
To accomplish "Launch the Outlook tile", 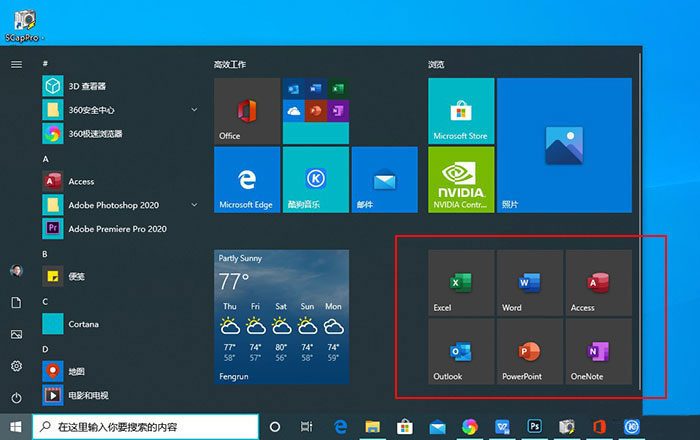I will coord(461,352).
